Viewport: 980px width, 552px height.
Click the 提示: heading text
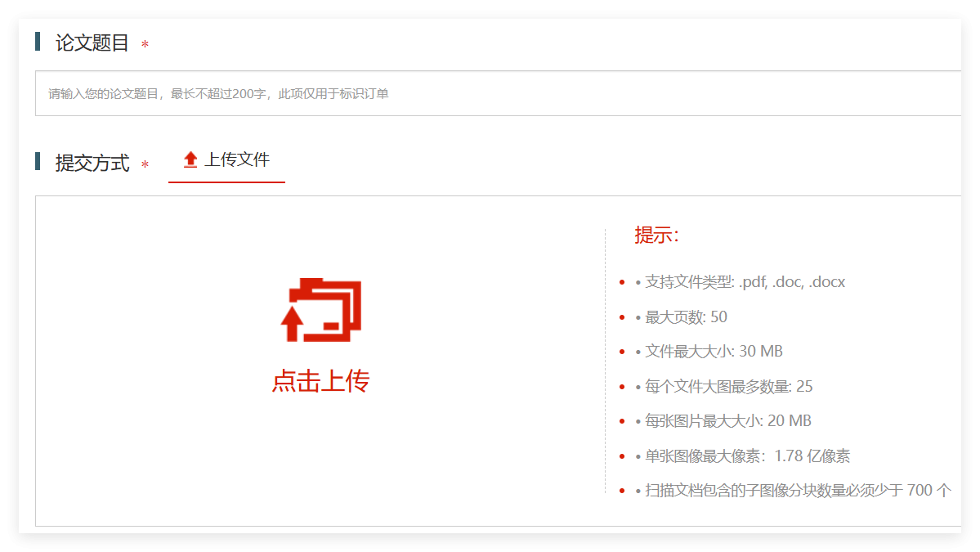tap(656, 235)
